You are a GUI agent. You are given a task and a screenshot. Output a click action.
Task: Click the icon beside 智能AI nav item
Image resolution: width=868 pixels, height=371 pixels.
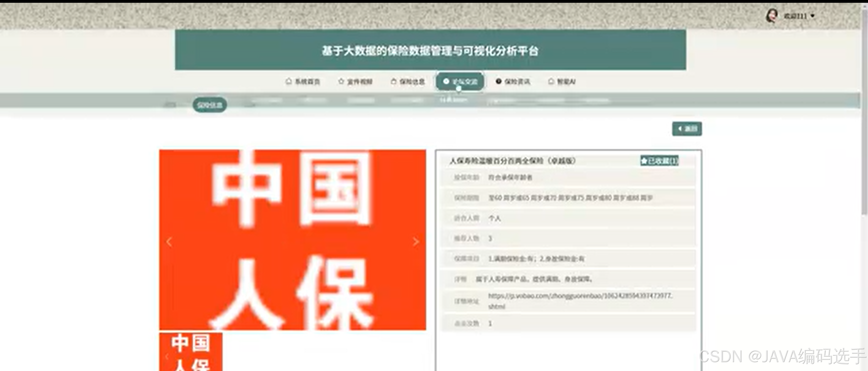click(x=551, y=81)
